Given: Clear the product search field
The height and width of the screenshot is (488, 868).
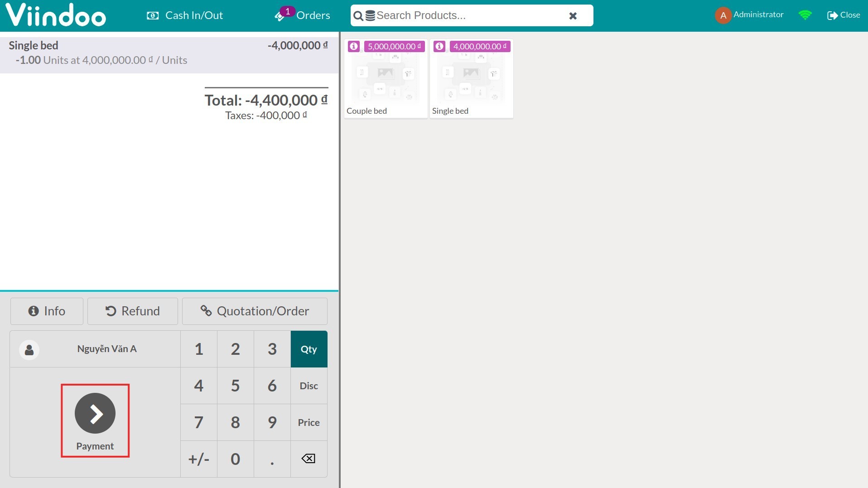Looking at the screenshot, I should 573,16.
